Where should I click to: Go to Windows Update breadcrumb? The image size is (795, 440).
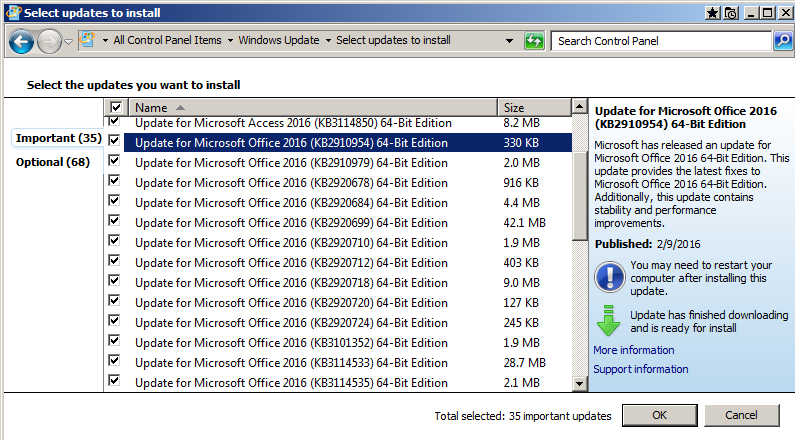point(279,40)
